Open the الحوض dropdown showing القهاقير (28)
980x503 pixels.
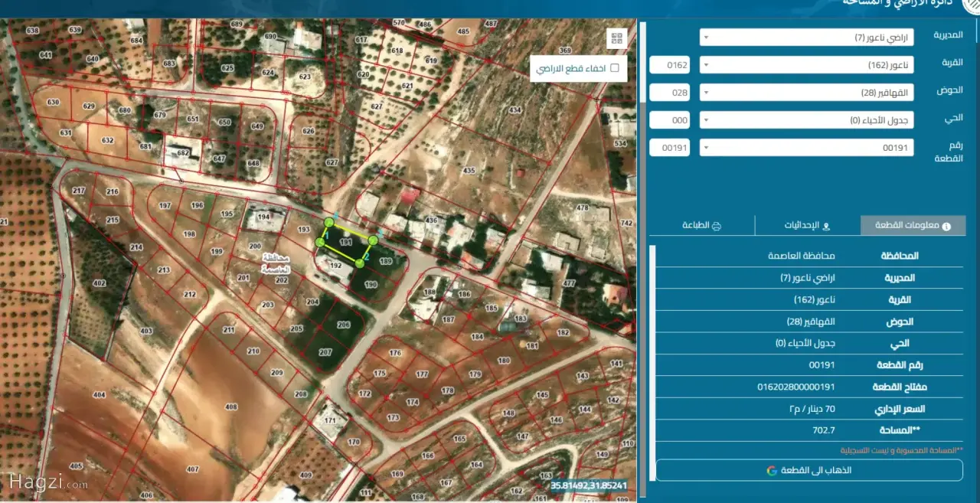tap(806, 93)
